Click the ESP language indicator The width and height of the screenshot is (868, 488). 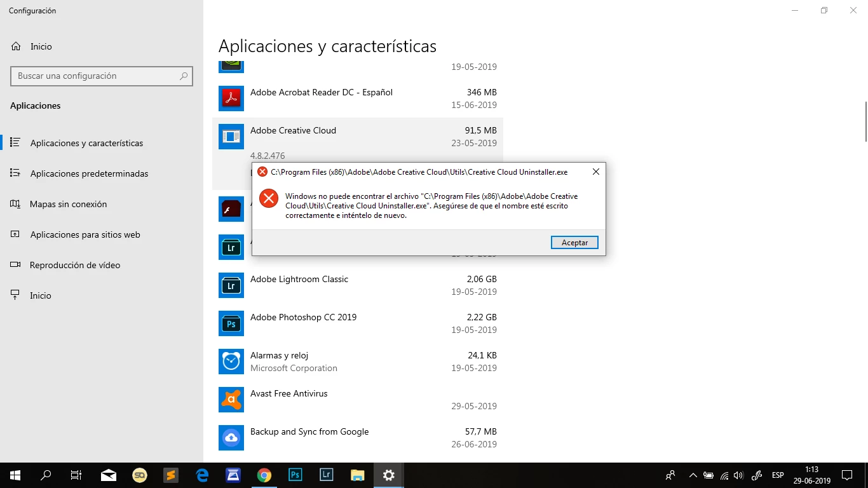(778, 475)
